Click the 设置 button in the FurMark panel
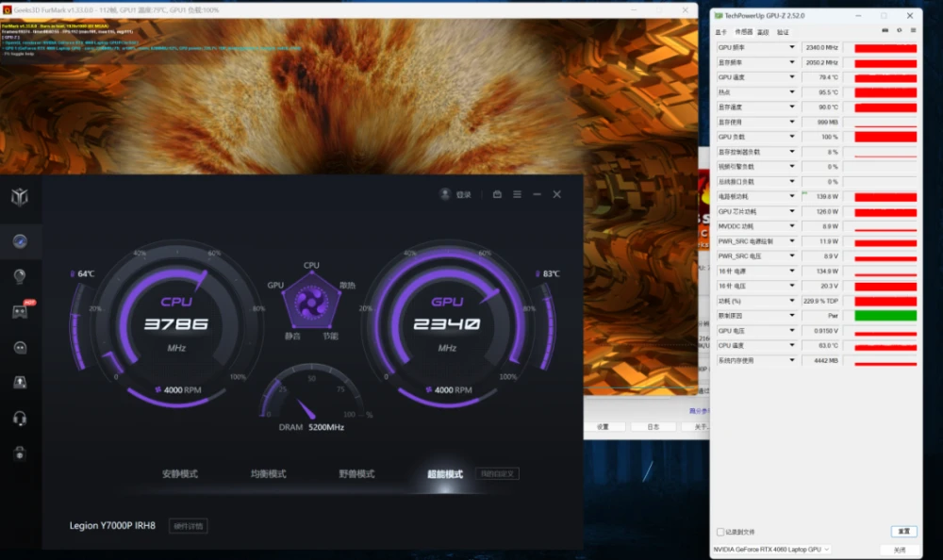This screenshot has height=560, width=943. (603, 426)
